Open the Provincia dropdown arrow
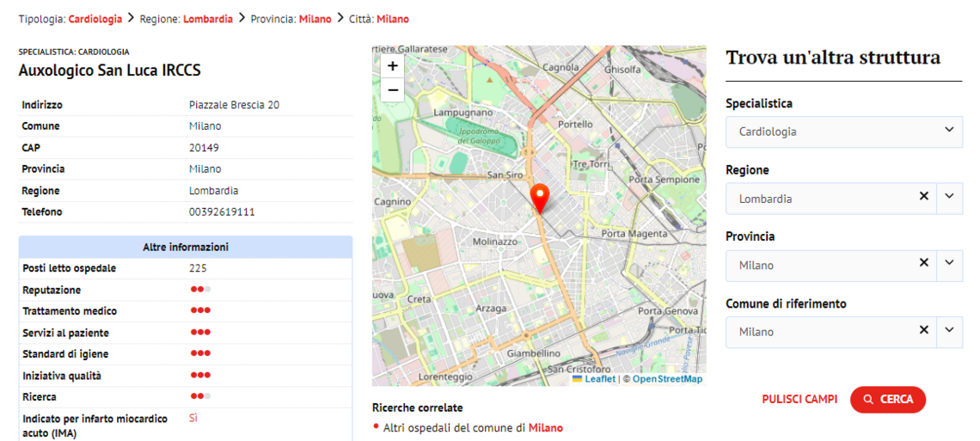 (949, 263)
